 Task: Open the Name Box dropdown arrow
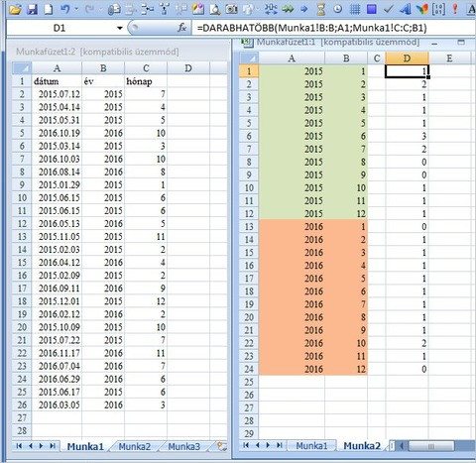point(120,28)
